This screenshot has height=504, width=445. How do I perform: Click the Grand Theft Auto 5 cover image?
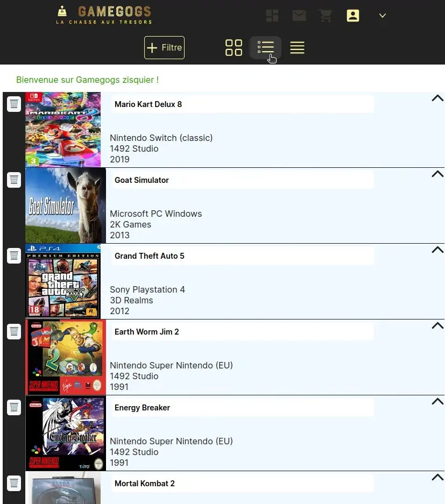pos(63,281)
